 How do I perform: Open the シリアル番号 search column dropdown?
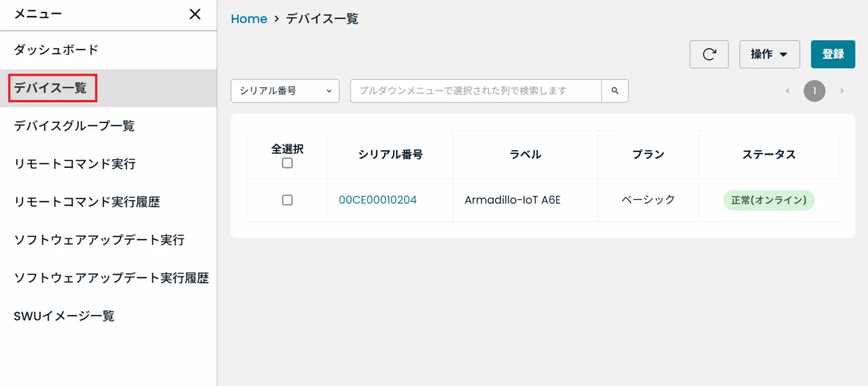pyautogui.click(x=284, y=90)
